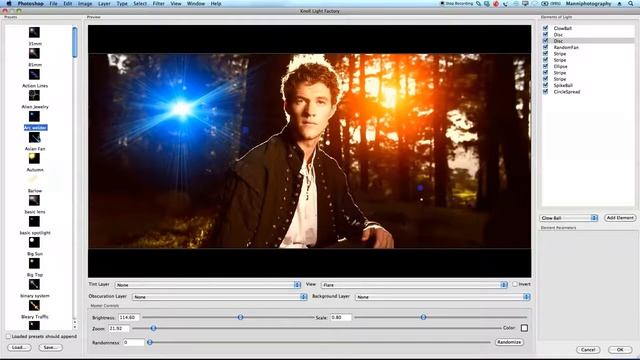The height and width of the screenshot is (360, 640).
Task: Choose the Action Lines preset thumbnail
Action: point(34,74)
